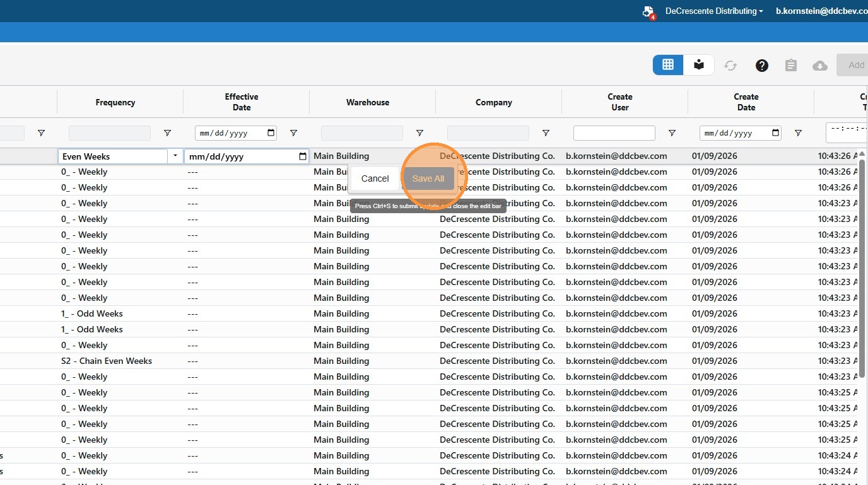Click the refresh arrows icon
Image resolution: width=868 pixels, height=485 pixels.
[730, 66]
